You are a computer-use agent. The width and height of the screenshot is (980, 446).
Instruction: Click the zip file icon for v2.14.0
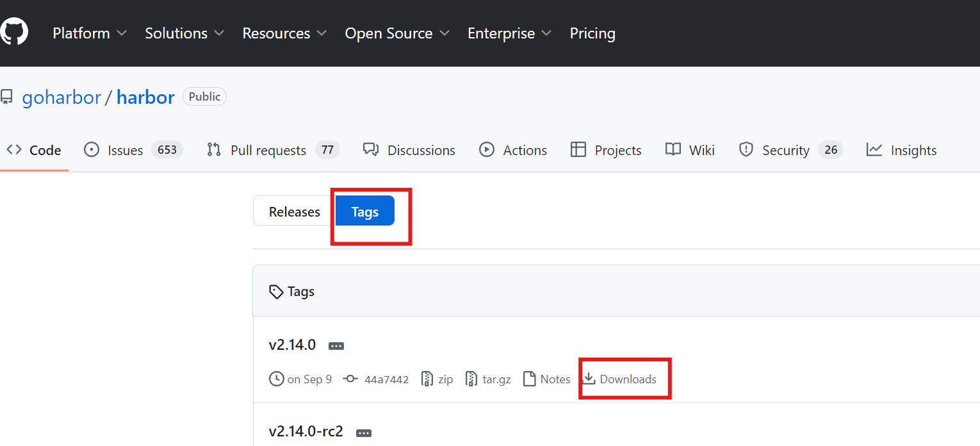[427, 379]
